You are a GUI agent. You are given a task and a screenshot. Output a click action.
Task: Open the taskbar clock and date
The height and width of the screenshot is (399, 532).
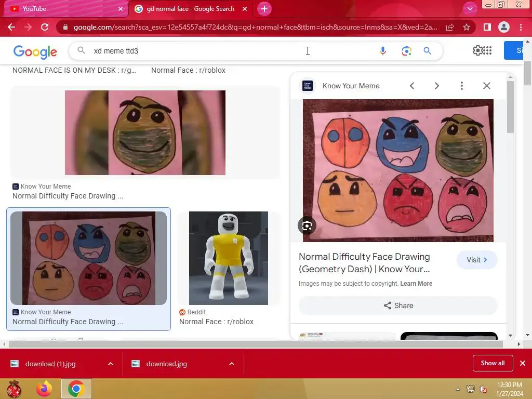click(x=510, y=389)
